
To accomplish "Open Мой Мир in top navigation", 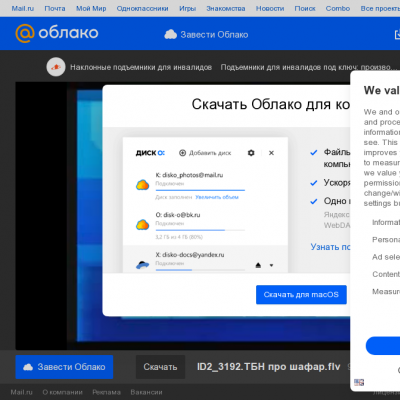I will [91, 8].
